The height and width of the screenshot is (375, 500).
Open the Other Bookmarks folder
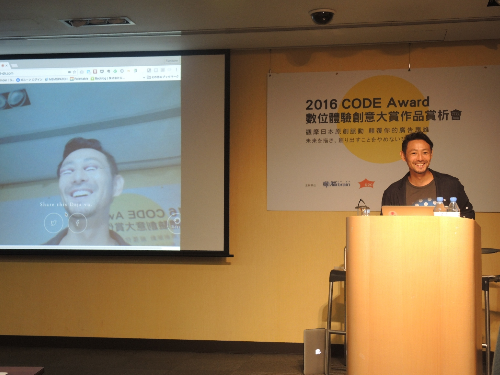click(163, 77)
